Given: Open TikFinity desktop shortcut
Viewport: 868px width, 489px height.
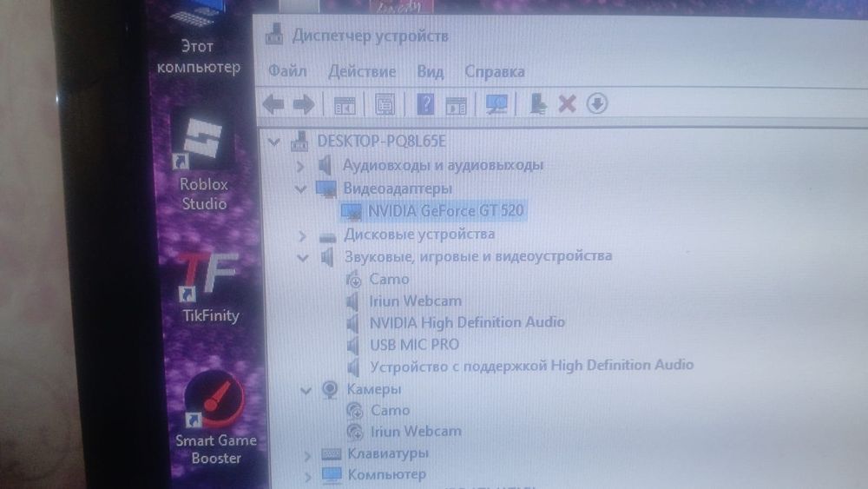Looking at the screenshot, I should tap(210, 287).
